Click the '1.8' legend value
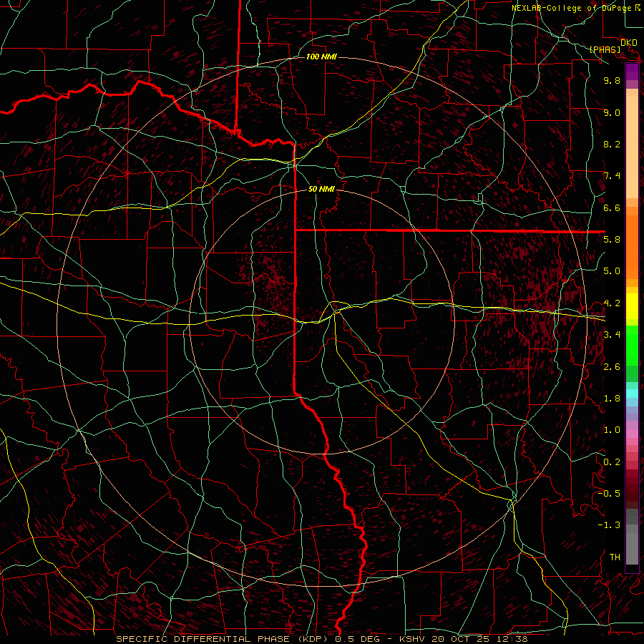This screenshot has width=644, height=644. tap(612, 399)
